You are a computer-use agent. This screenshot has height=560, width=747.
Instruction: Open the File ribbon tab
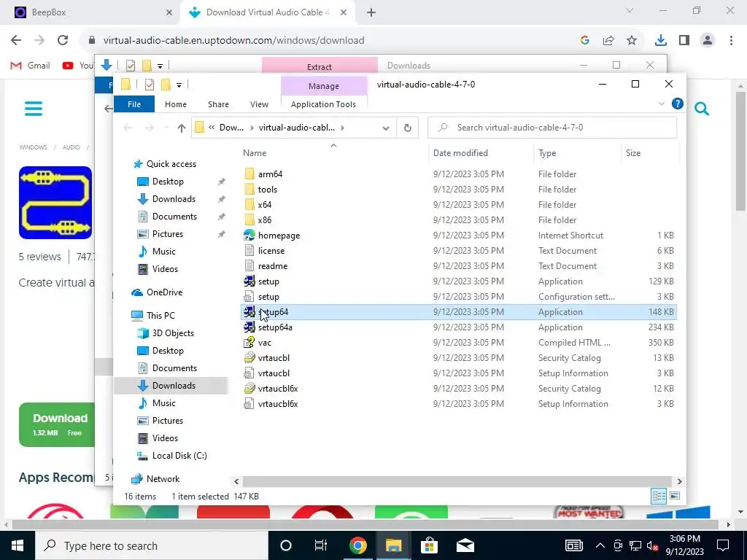coord(134,104)
